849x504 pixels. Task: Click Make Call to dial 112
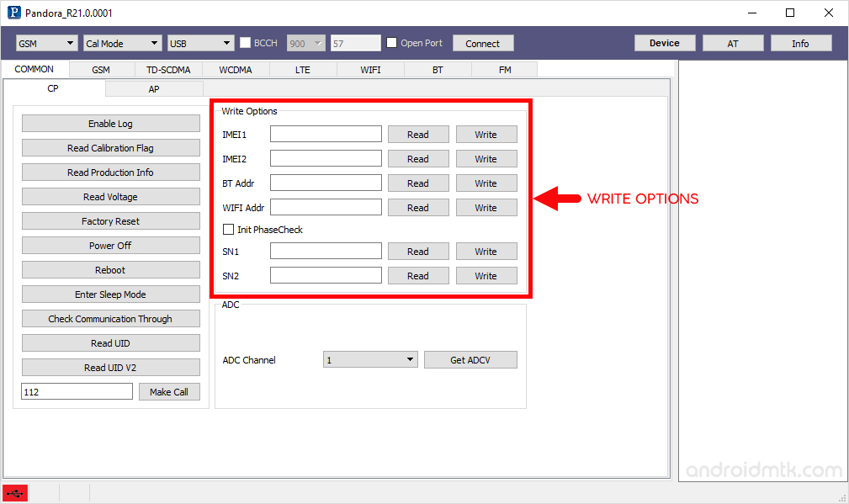[x=169, y=391]
